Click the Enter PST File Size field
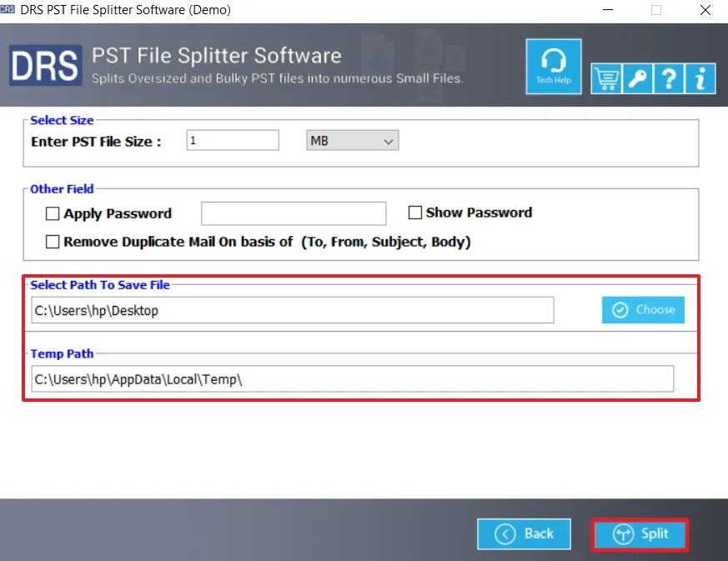This screenshot has height=561, width=728. coord(233,141)
